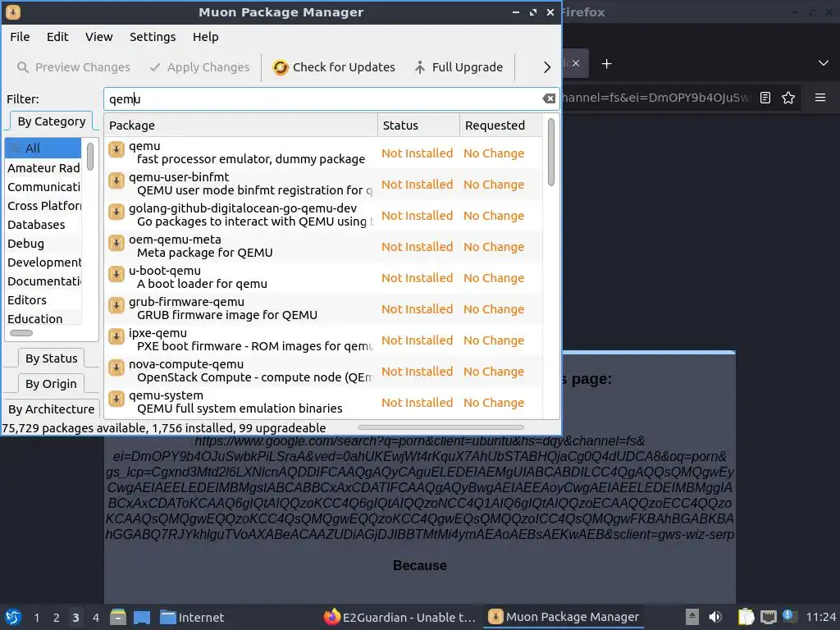The height and width of the screenshot is (630, 840).
Task: Sort by the Requested column header
Action: pyautogui.click(x=500, y=126)
